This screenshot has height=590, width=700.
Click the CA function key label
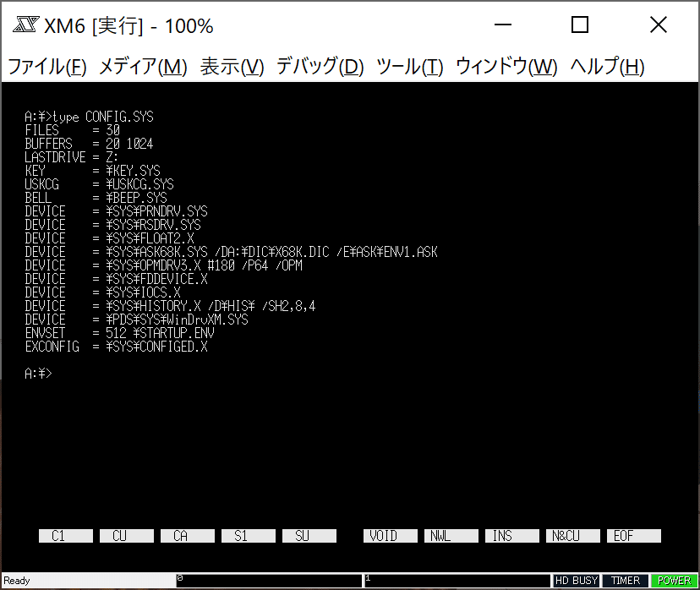pos(188,536)
